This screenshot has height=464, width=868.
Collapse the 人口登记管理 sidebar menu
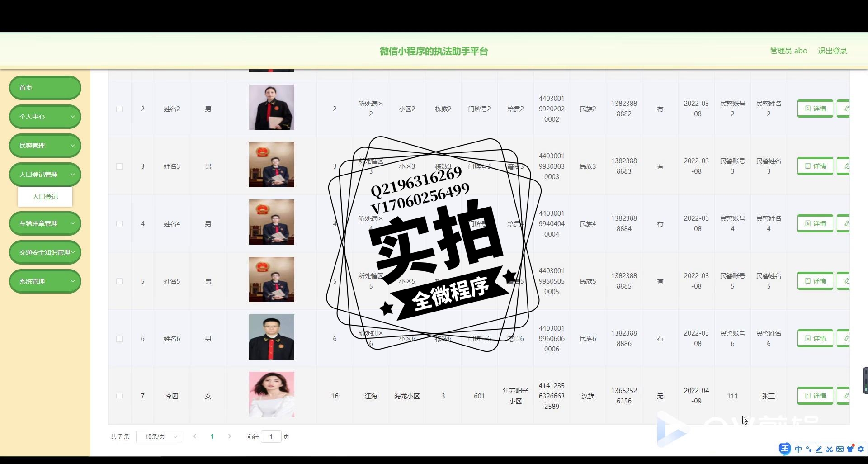(x=45, y=175)
